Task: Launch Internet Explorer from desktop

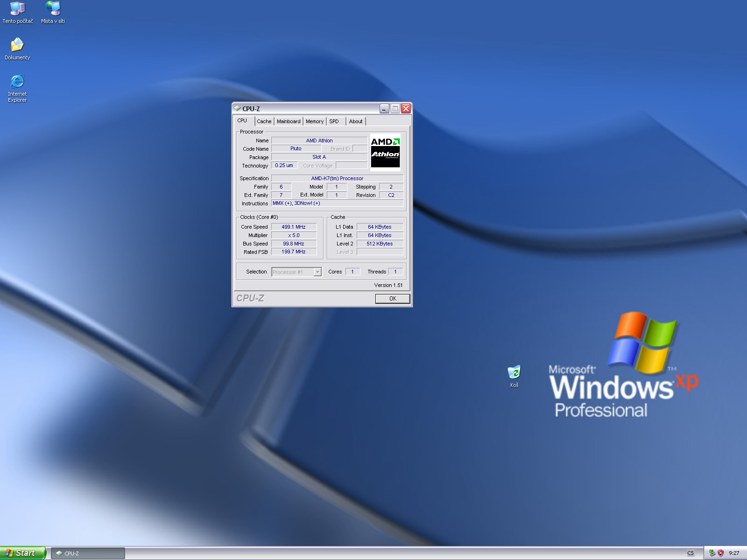Action: pos(17,82)
